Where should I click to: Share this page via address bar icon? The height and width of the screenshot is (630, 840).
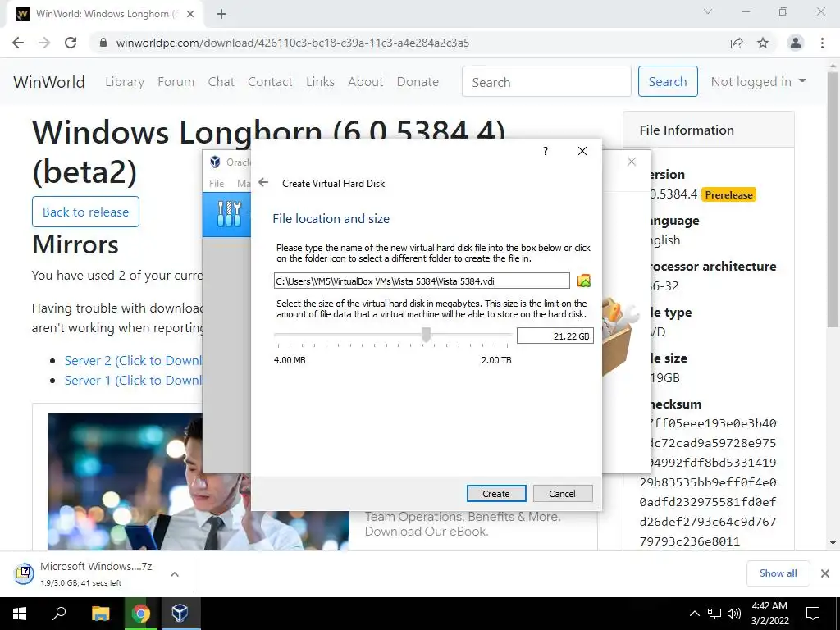point(737,43)
